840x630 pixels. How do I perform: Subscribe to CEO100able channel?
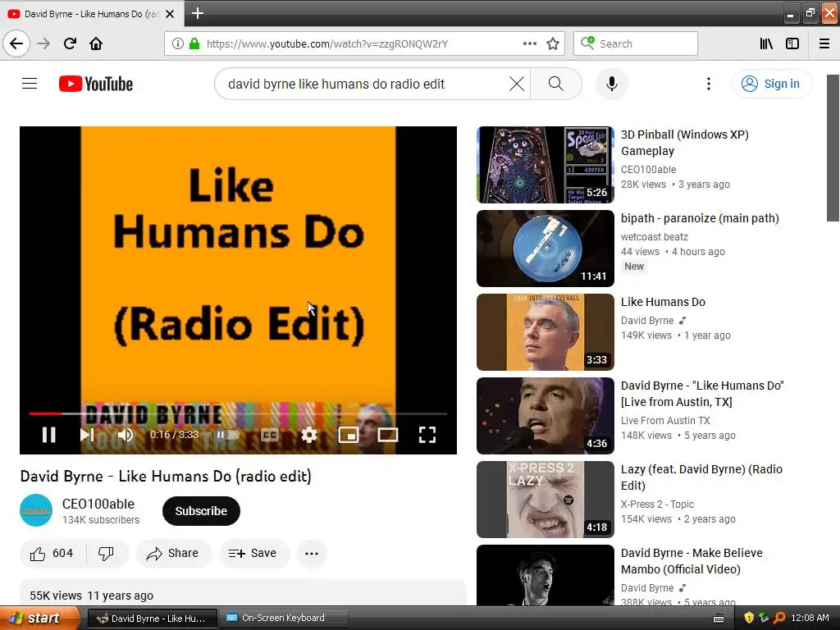[201, 511]
